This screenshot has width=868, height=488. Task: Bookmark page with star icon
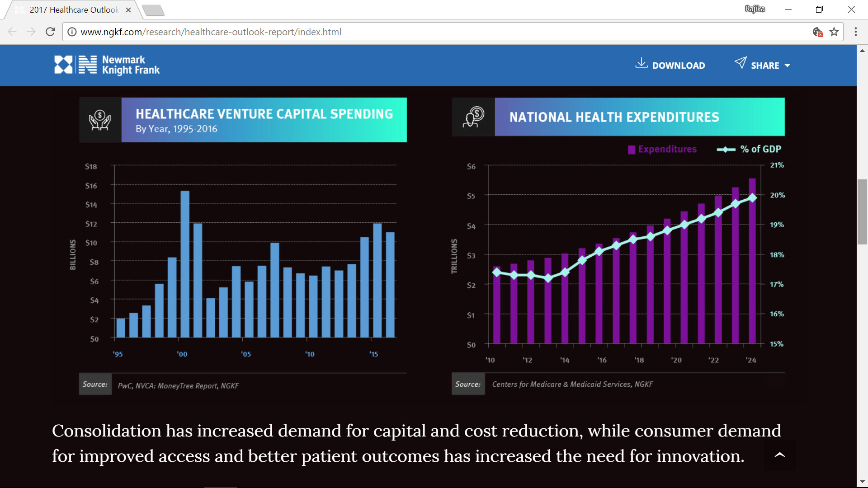834,32
